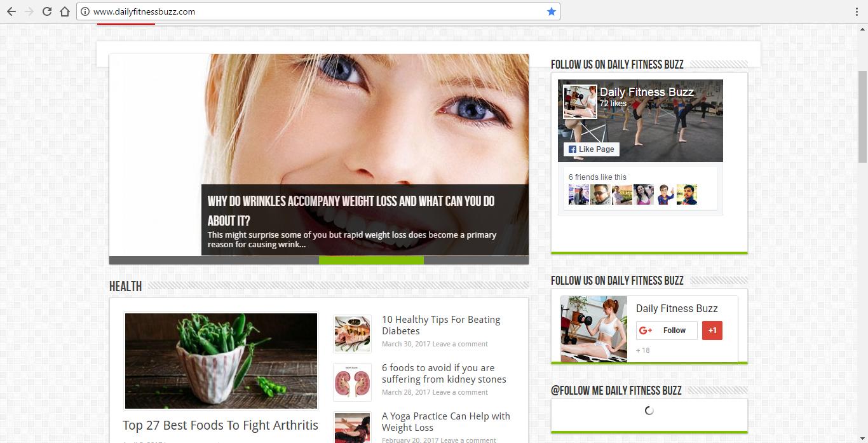The height and width of the screenshot is (443, 868).
Task: Open Top 27 Best Foods To Fight Arthritis
Action: [220, 425]
